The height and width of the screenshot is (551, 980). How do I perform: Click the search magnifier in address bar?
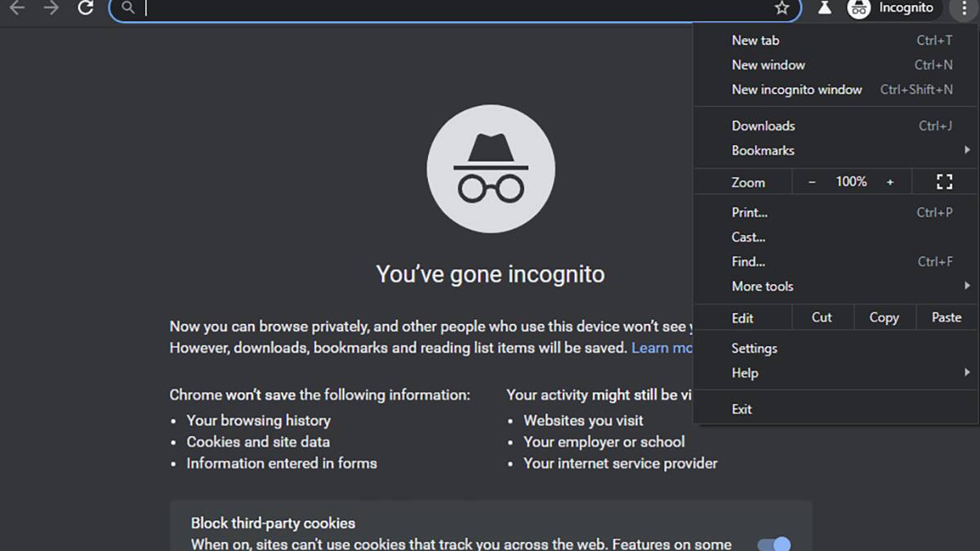127,8
